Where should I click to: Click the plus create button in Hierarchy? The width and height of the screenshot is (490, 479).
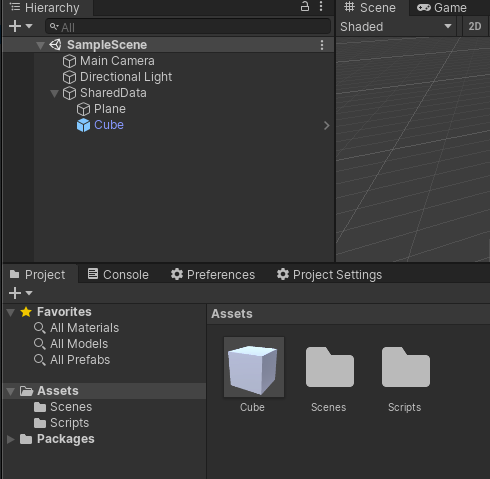15,26
